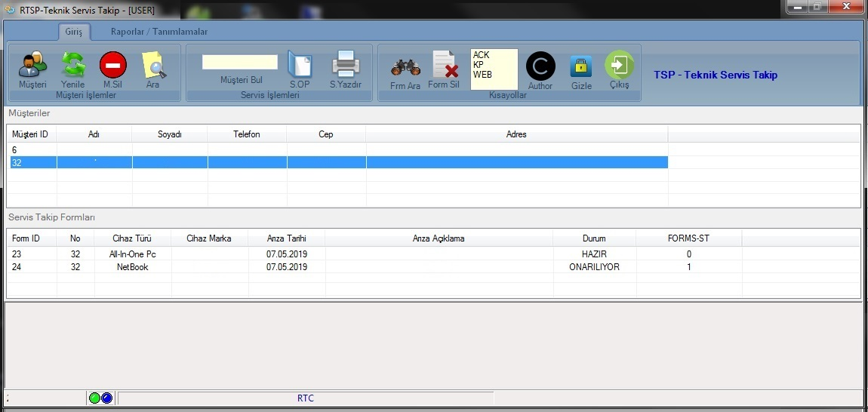This screenshot has height=412, width=868.
Task: Click date 07.05.2019 in form 23 row
Action: 287,254
